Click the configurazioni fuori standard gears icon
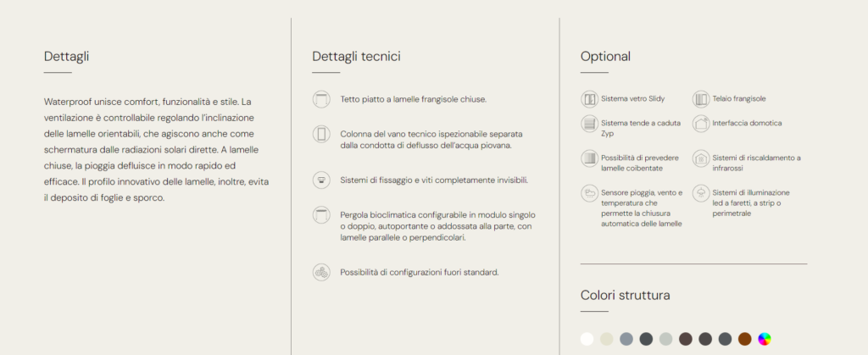 (x=321, y=272)
